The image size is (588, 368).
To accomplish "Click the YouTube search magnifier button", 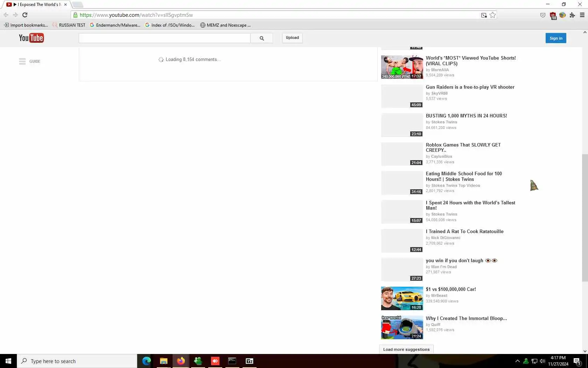I will coord(262,38).
